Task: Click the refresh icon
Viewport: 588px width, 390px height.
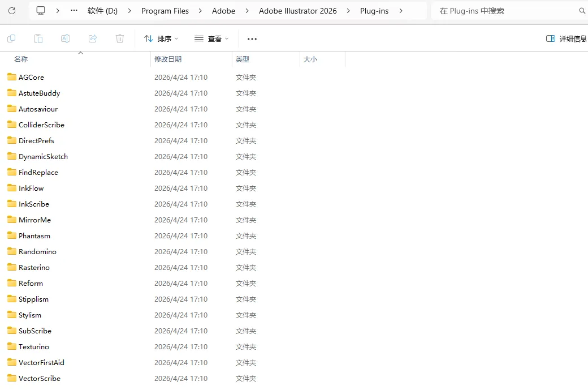Action: [x=12, y=11]
